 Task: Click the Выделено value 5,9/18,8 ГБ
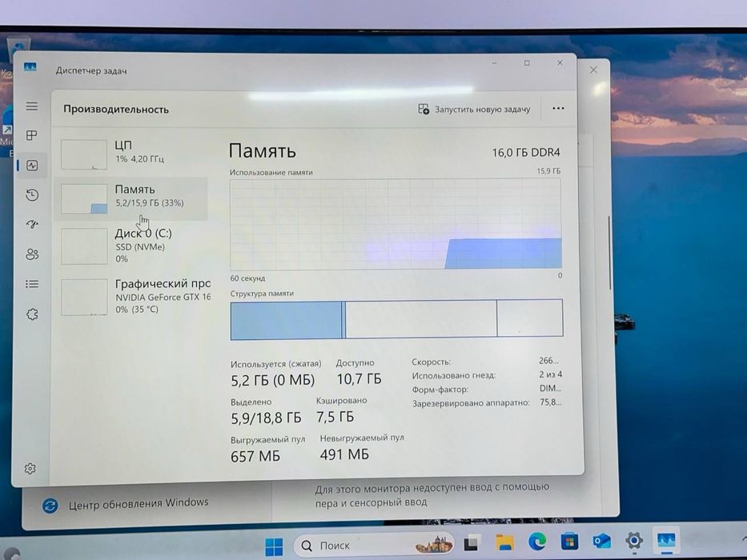pyautogui.click(x=266, y=418)
